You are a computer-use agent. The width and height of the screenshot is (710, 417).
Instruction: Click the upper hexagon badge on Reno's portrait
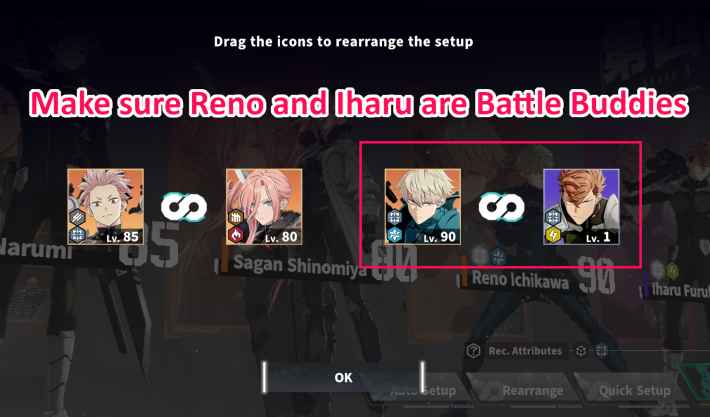click(x=394, y=217)
